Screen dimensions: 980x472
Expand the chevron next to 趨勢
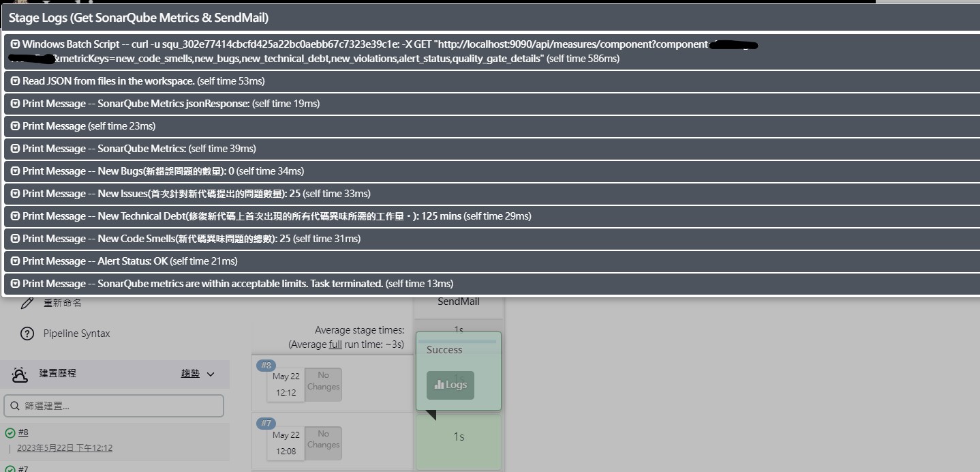click(x=211, y=374)
